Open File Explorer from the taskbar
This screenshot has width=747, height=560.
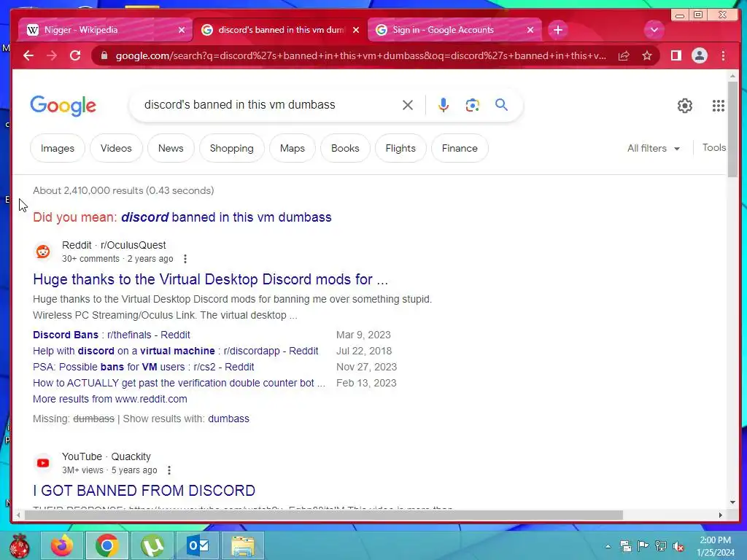tap(242, 545)
